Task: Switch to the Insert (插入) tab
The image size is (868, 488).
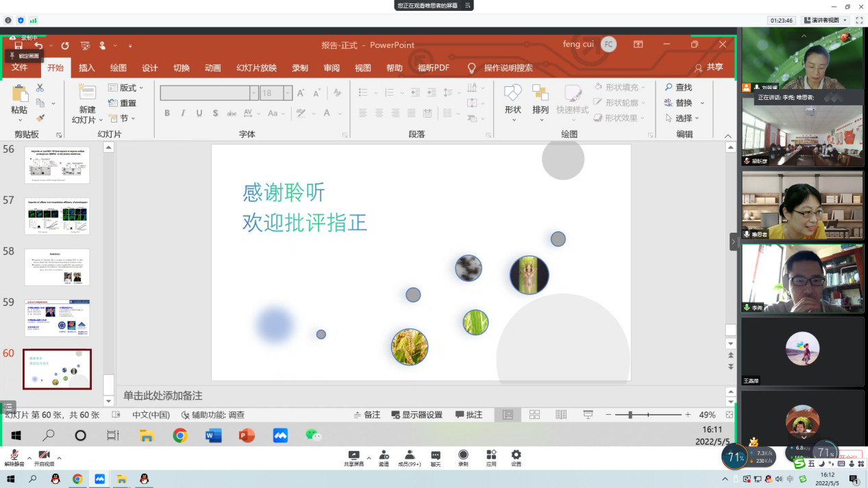Action: pyautogui.click(x=87, y=68)
